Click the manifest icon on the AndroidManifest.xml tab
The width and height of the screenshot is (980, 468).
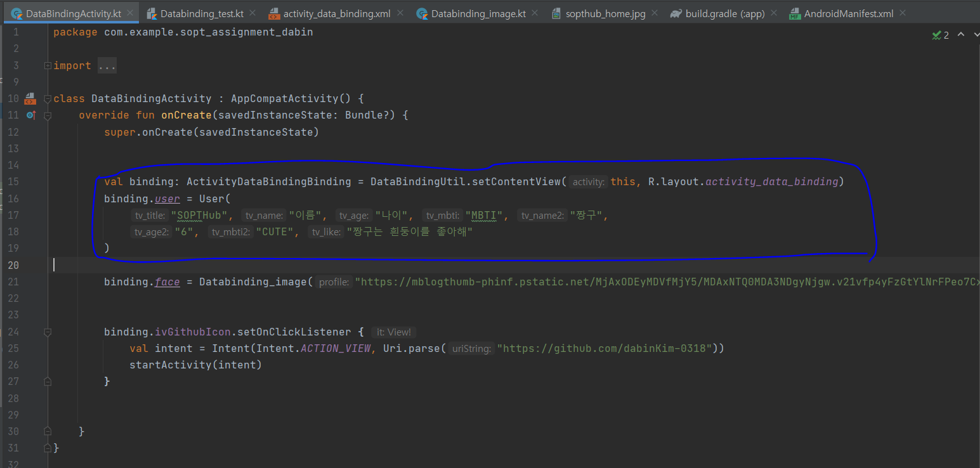click(795, 13)
